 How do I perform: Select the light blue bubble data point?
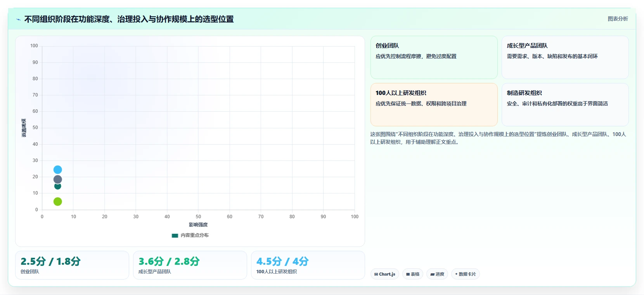(x=57, y=170)
